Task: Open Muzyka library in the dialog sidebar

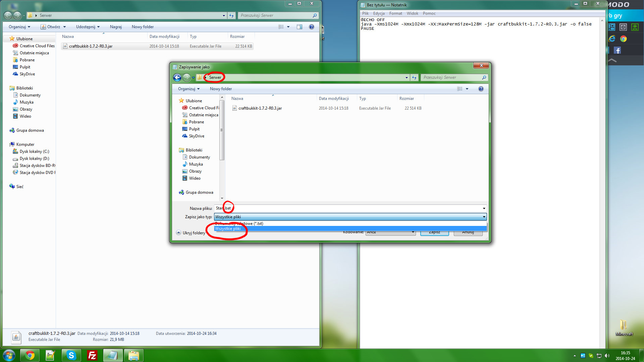Action: [x=193, y=164]
